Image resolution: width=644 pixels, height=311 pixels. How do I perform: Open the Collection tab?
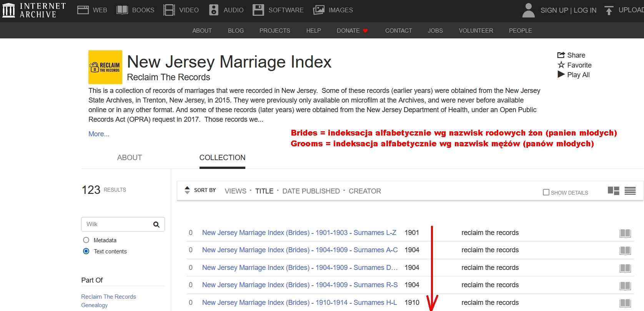[222, 157]
